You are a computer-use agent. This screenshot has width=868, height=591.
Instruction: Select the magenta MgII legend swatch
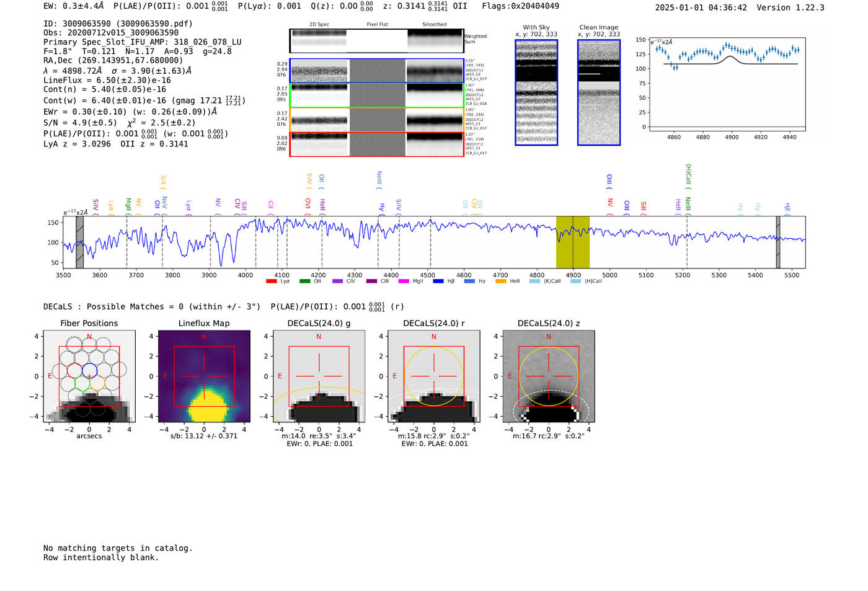(403, 281)
